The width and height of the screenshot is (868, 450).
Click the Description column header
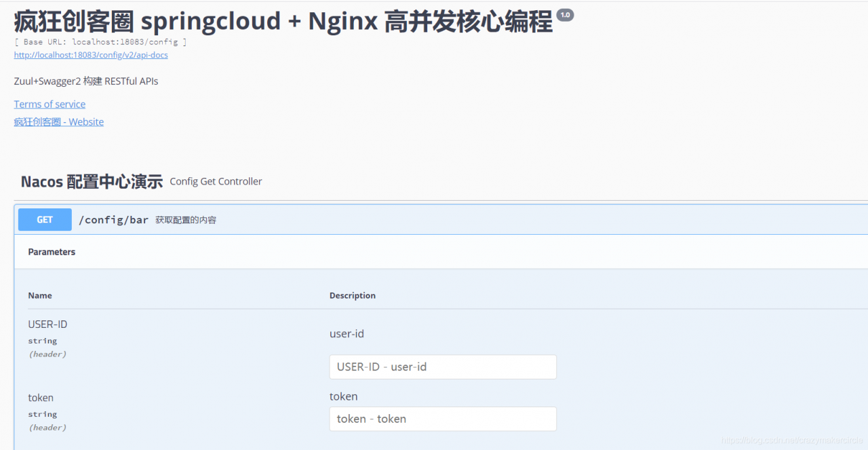(353, 295)
